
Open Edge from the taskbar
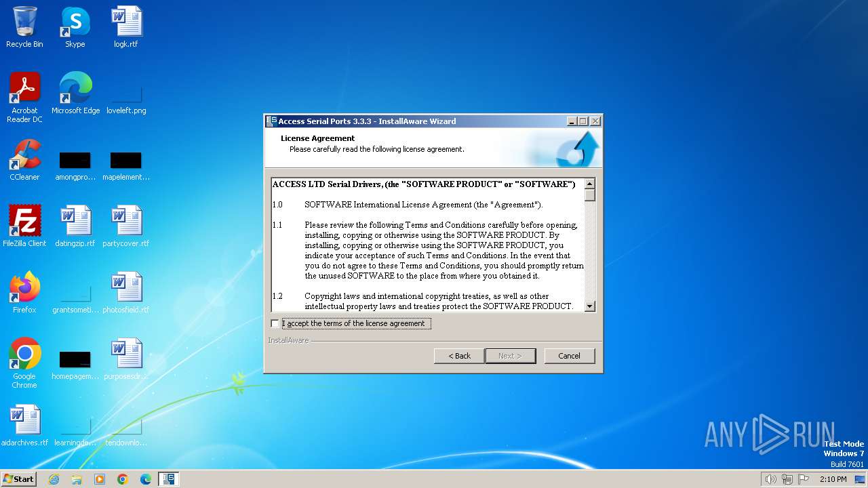[x=146, y=479]
